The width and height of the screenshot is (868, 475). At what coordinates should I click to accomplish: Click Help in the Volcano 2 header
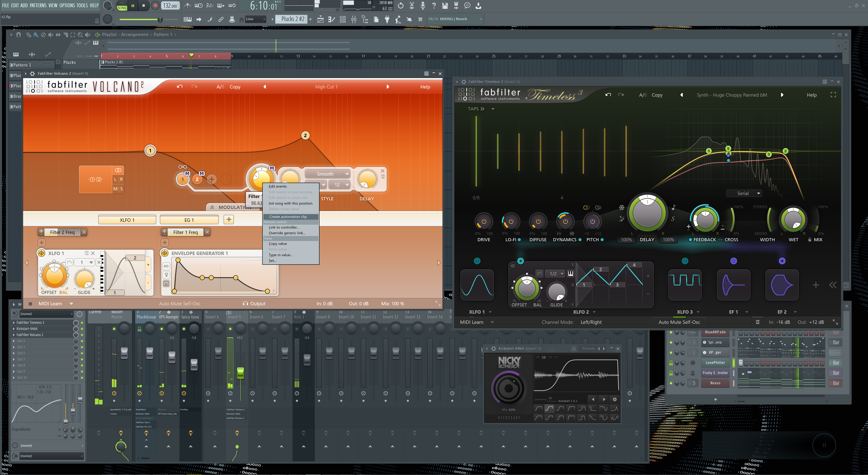click(x=425, y=87)
